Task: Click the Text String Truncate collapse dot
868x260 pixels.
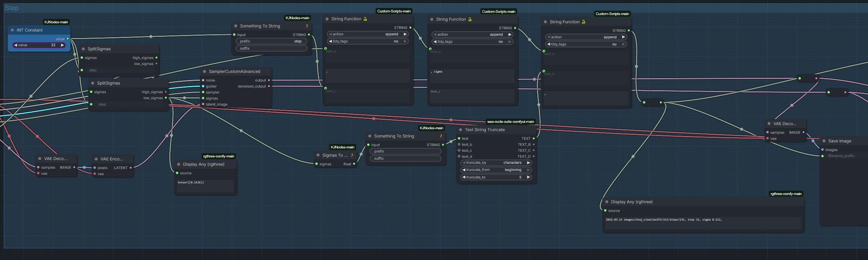Action: click(x=460, y=130)
